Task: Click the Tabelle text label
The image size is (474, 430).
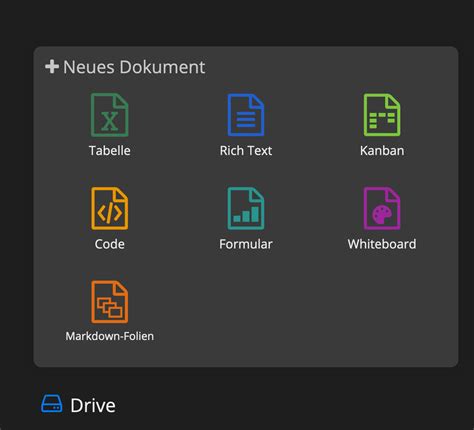Action: click(110, 151)
